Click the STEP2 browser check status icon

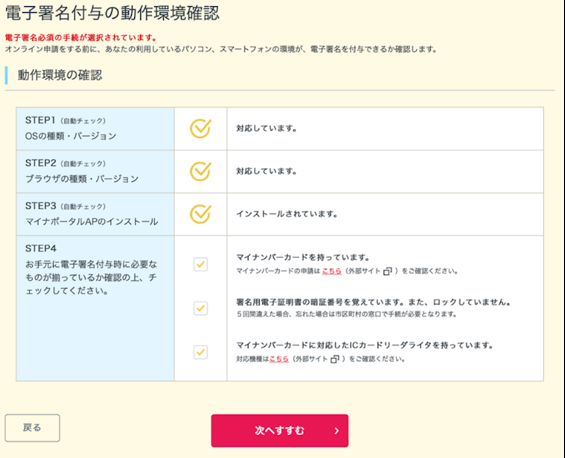(x=200, y=172)
